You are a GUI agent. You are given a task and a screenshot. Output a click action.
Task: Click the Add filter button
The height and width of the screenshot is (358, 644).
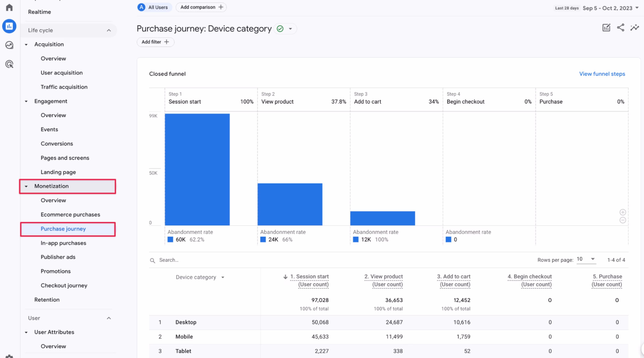[155, 42]
